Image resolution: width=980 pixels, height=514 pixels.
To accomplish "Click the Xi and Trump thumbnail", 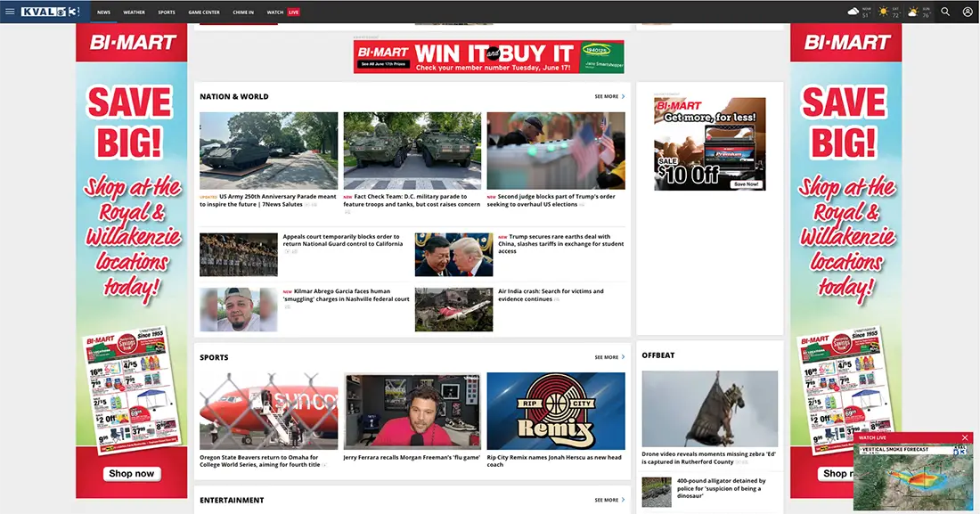I will (x=453, y=255).
